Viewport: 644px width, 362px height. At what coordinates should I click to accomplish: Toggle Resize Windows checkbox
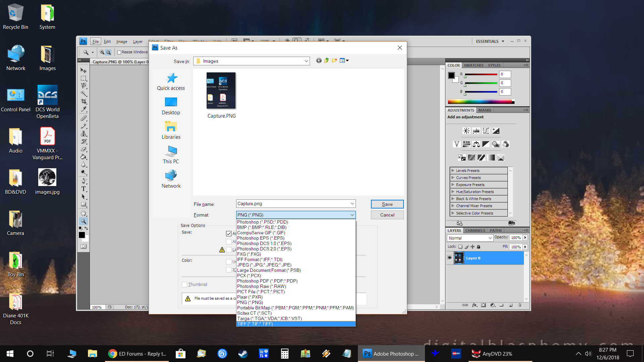119,52
